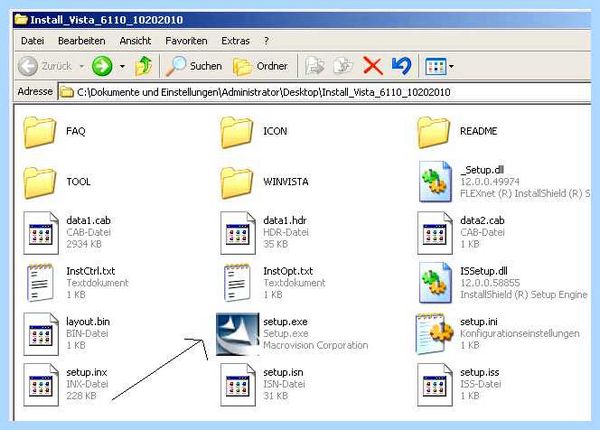
Task: Click the Move To folder toolbar icon
Action: click(x=315, y=66)
